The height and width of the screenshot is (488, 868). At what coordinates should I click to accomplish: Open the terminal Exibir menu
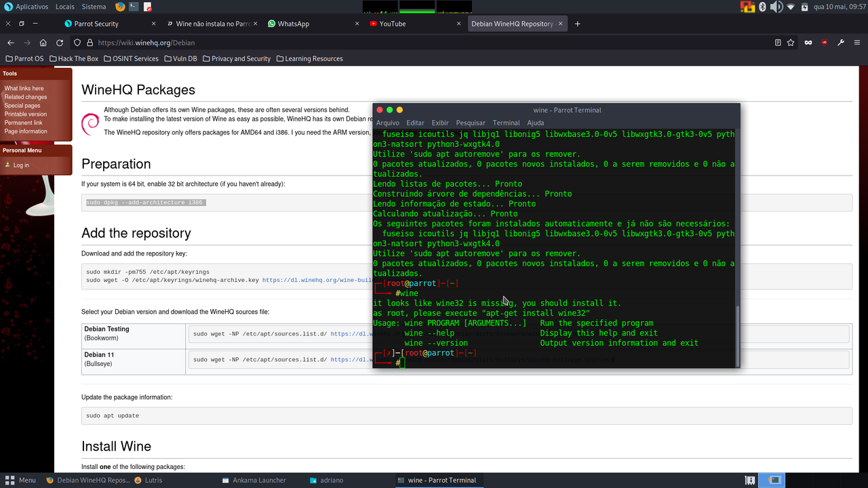tap(440, 123)
